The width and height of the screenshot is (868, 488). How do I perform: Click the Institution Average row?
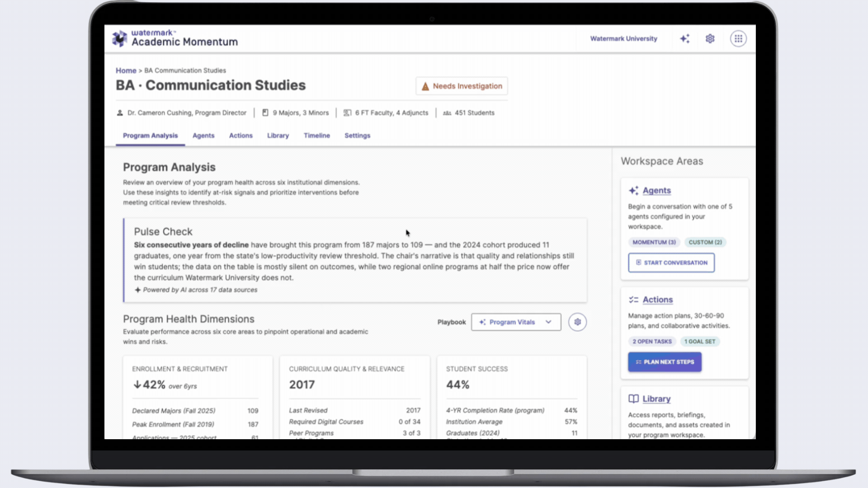pos(511,422)
